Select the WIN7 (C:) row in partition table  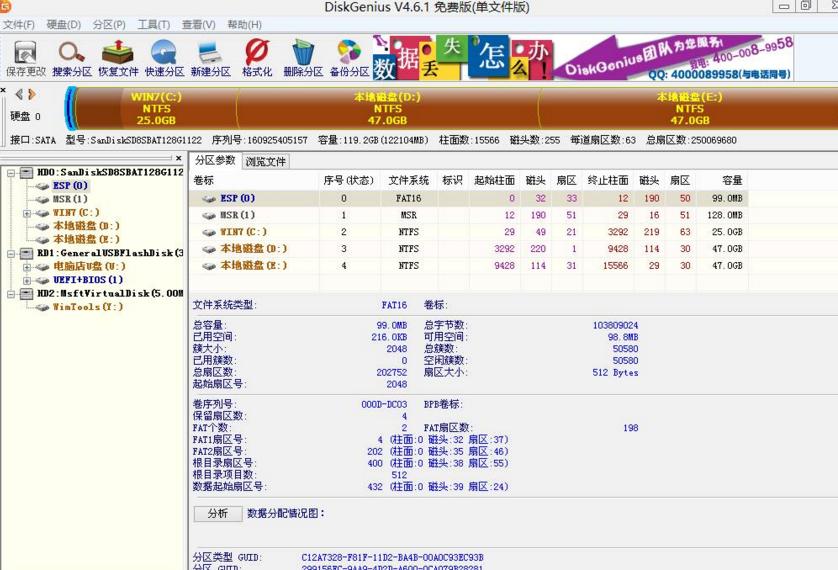tap(469, 232)
